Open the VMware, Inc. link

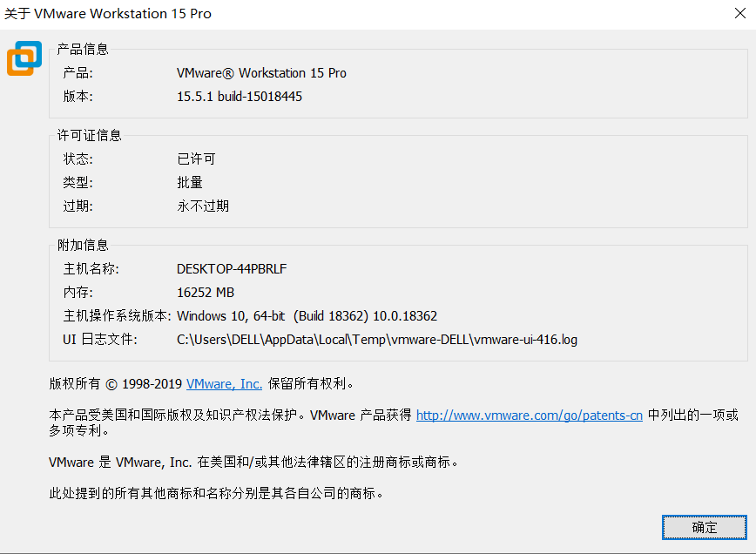(x=224, y=384)
